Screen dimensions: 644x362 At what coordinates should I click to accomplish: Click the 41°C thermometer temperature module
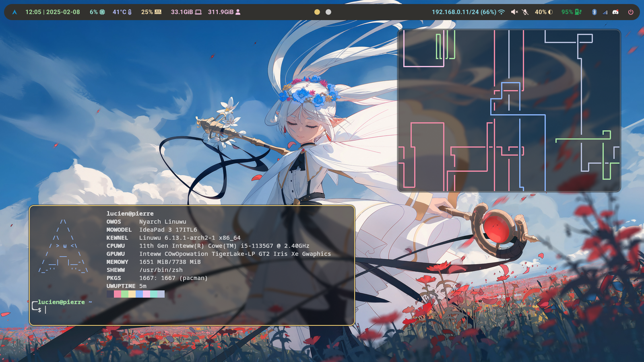tap(122, 12)
